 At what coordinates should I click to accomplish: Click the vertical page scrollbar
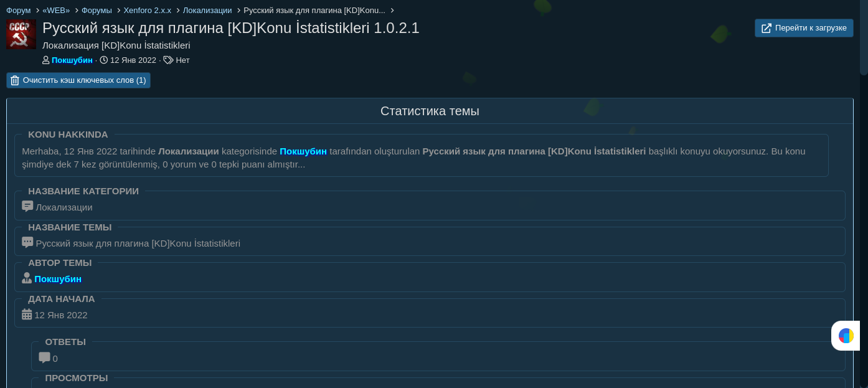(864, 37)
